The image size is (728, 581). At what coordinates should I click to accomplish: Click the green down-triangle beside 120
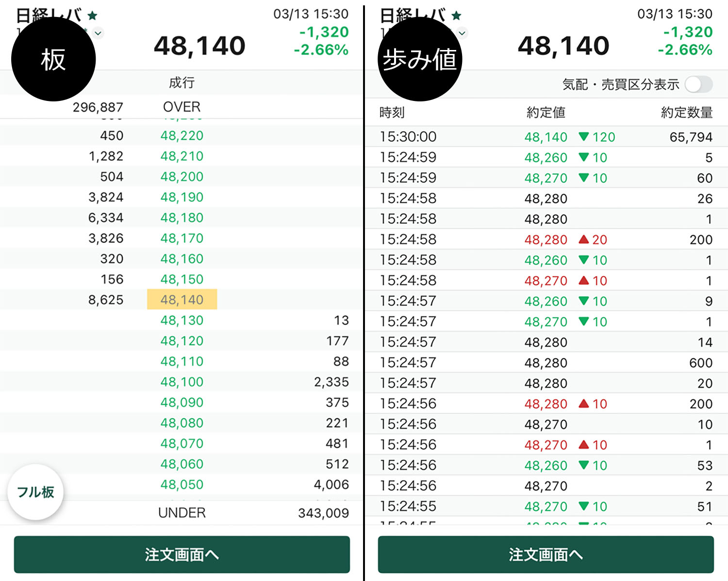point(584,137)
